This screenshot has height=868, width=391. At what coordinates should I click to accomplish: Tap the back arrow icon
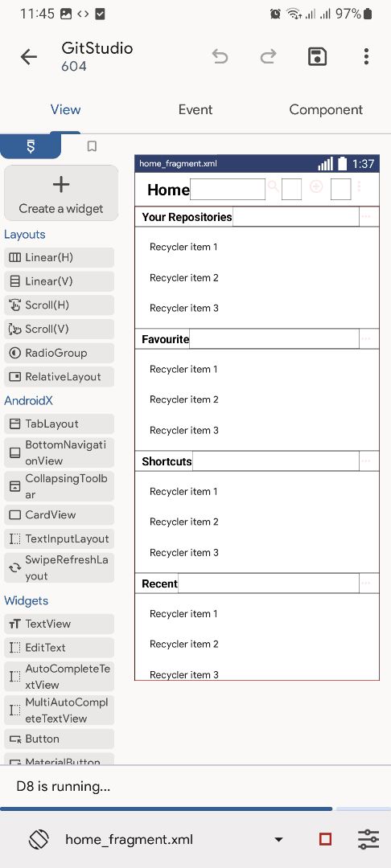point(28,56)
